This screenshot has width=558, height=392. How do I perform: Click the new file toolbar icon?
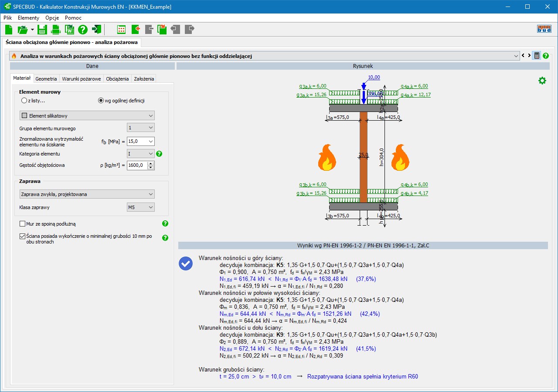9,30
